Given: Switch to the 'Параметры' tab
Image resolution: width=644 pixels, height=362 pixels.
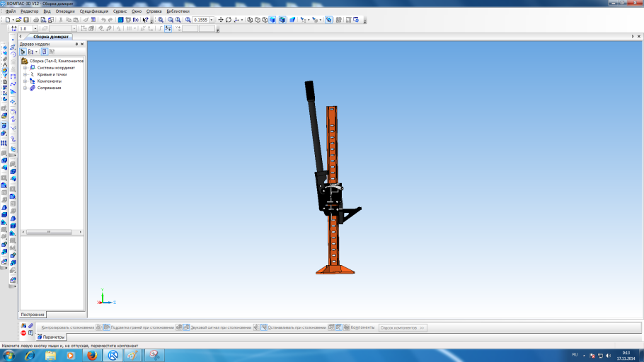Looking at the screenshot, I should 51,337.
